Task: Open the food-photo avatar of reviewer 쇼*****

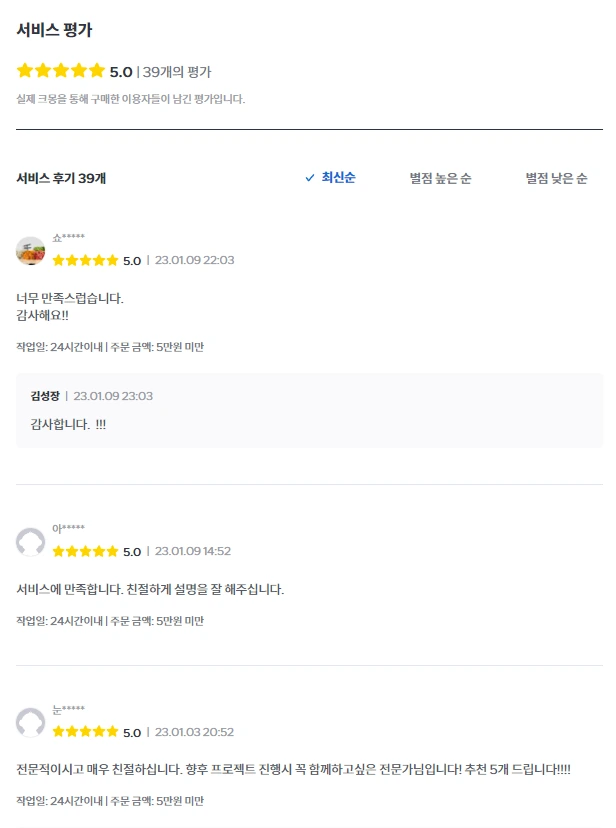Action: (31, 251)
